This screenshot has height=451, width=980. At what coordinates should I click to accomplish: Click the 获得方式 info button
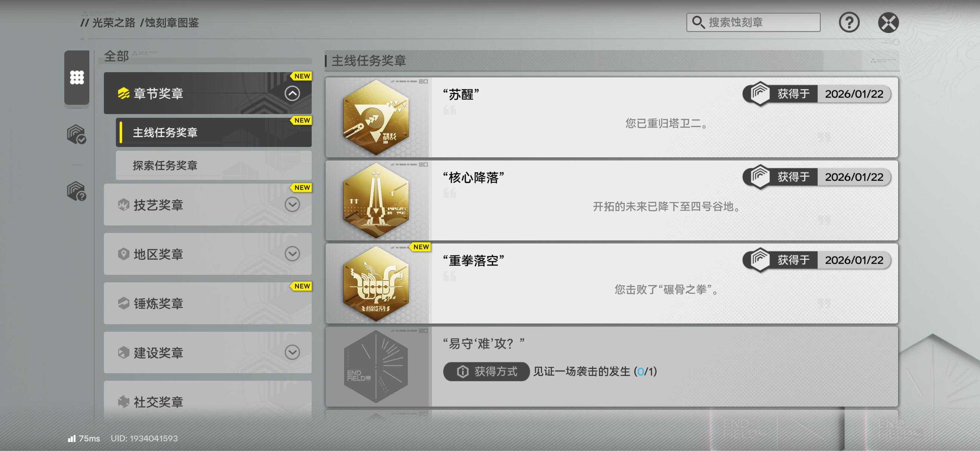click(486, 371)
